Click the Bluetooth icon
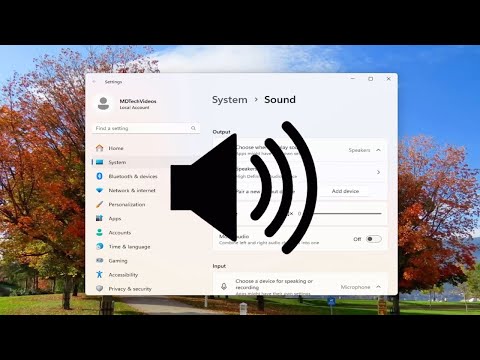Viewport: 480px width, 360px height. [99, 176]
